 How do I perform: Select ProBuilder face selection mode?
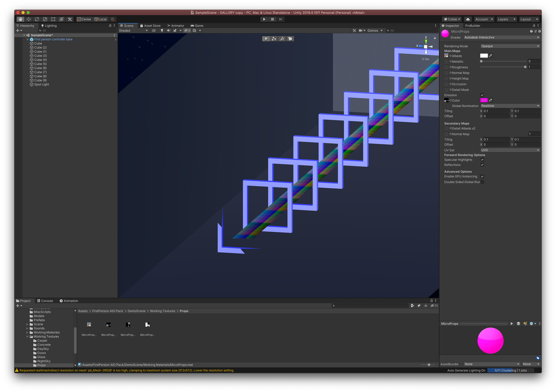coord(290,39)
